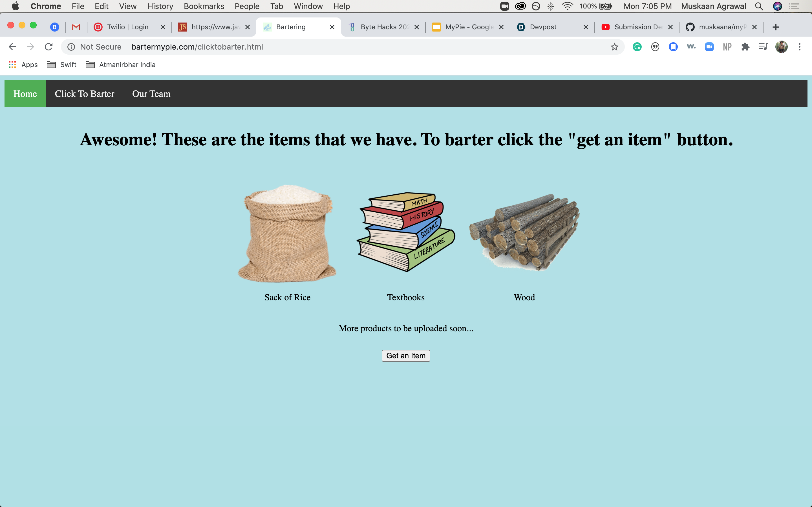The width and height of the screenshot is (812, 507).
Task: Open a new tab with plus button
Action: pyautogui.click(x=775, y=27)
